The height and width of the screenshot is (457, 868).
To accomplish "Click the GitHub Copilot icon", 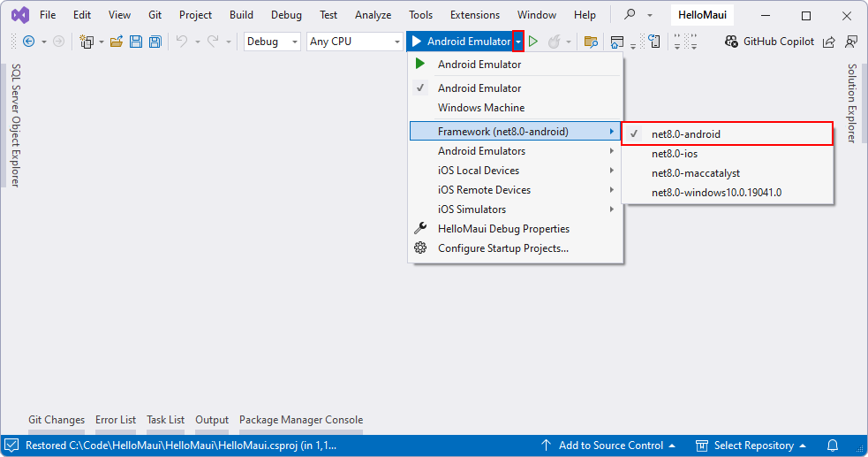I will [731, 42].
